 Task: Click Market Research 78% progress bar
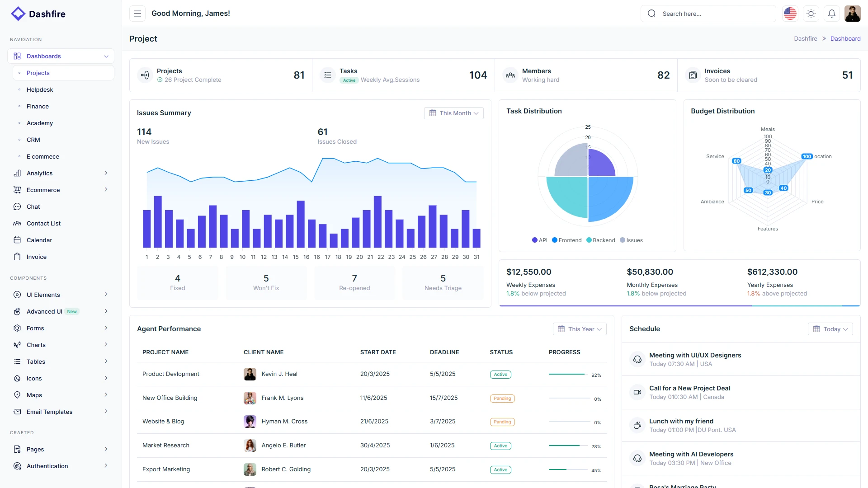tap(569, 446)
